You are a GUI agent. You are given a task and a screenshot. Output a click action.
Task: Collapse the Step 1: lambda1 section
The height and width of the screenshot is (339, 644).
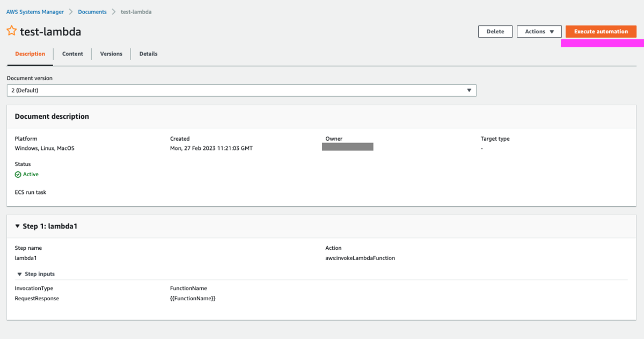coord(18,227)
